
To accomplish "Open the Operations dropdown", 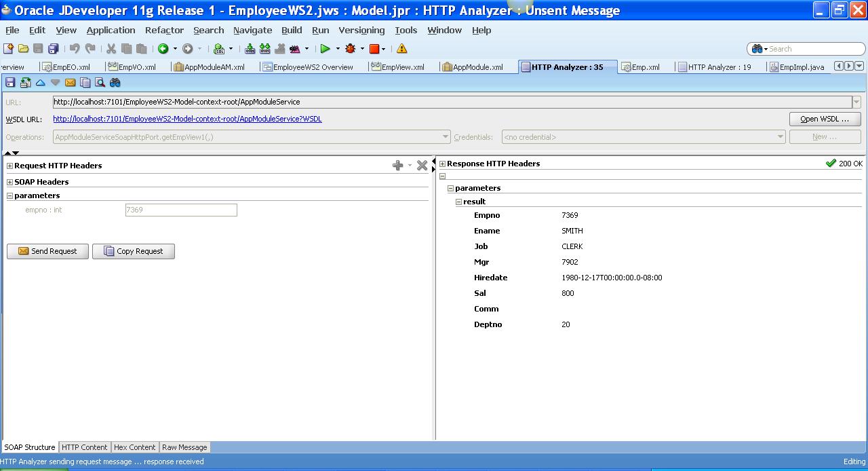I will (445, 136).
